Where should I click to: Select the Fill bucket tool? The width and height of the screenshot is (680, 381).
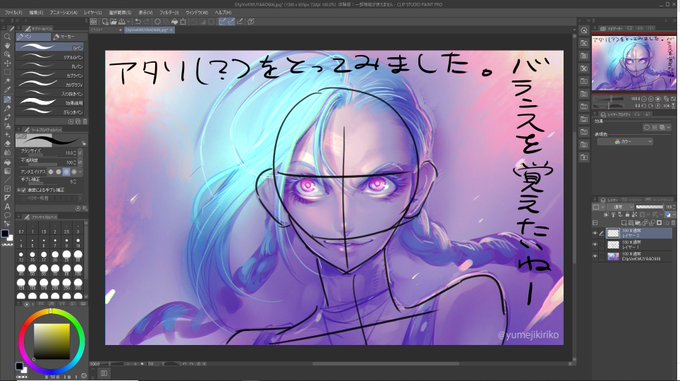(x=7, y=162)
